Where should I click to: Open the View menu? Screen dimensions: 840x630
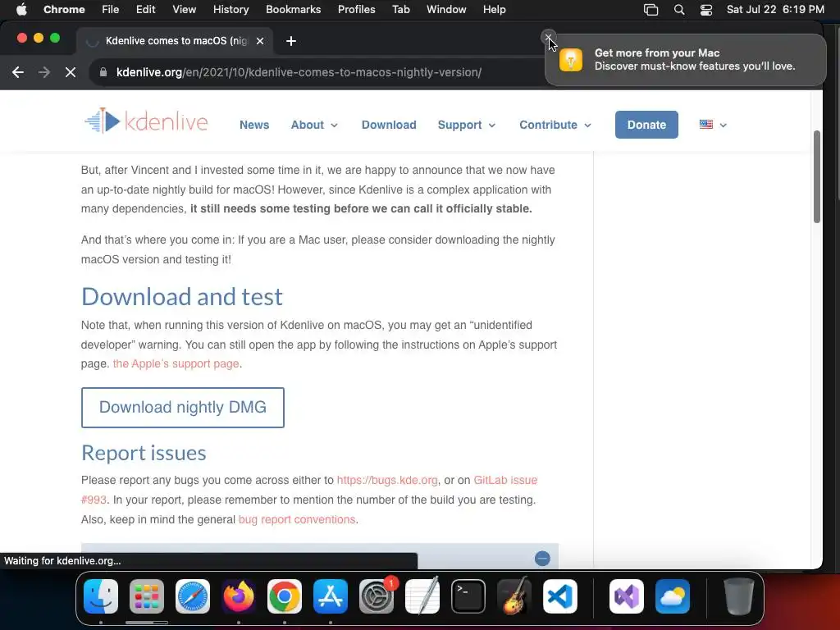(x=185, y=10)
